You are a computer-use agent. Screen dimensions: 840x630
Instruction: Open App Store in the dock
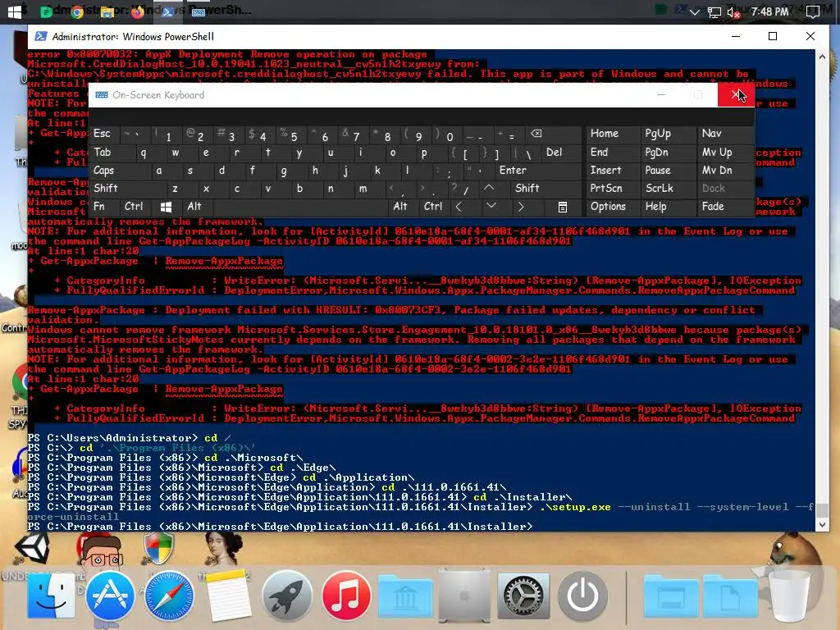110,596
